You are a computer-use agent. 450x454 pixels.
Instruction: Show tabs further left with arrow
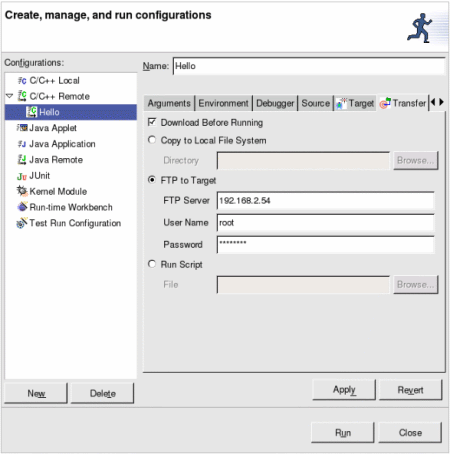click(x=433, y=102)
